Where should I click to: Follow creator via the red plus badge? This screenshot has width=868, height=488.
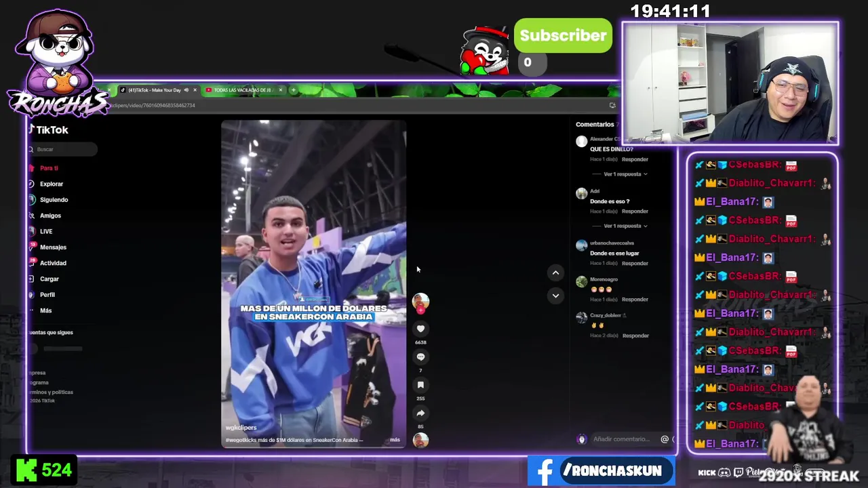click(420, 310)
